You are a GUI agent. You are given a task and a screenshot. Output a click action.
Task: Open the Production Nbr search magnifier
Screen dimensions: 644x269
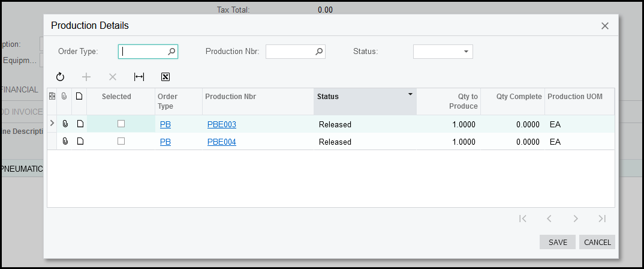coord(319,52)
